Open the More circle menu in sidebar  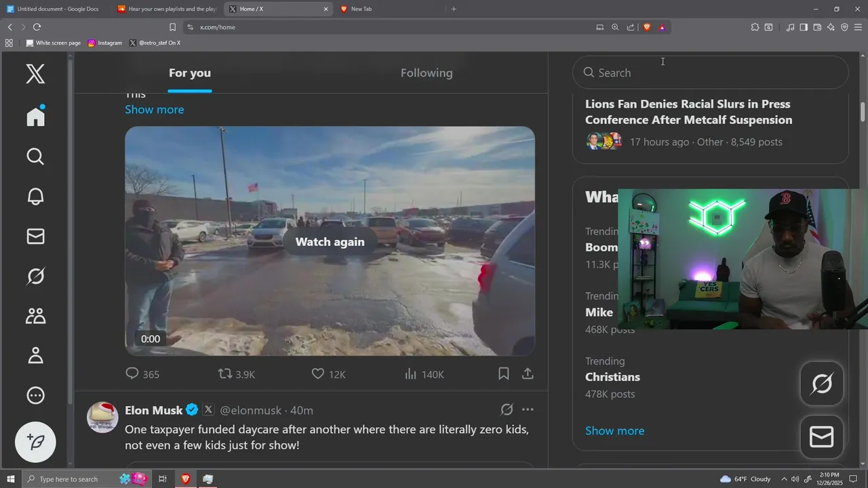(35, 395)
